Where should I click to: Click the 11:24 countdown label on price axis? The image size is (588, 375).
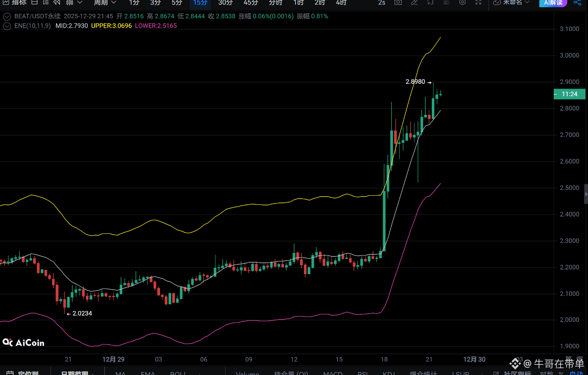point(569,94)
